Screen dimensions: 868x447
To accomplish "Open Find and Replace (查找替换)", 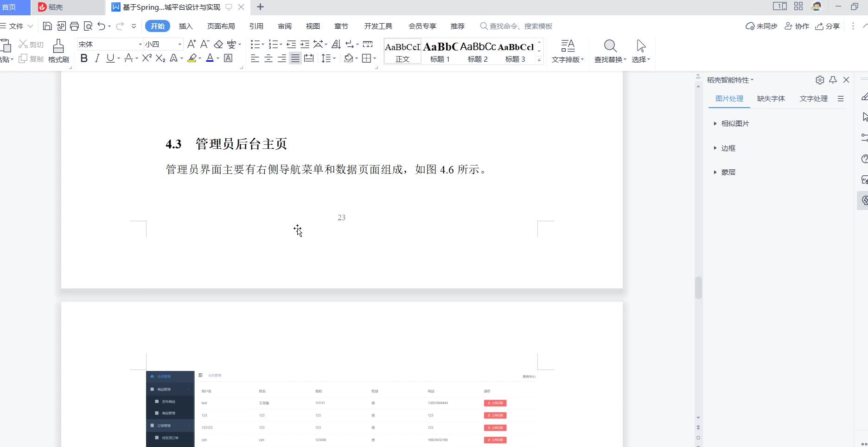I will pyautogui.click(x=610, y=51).
